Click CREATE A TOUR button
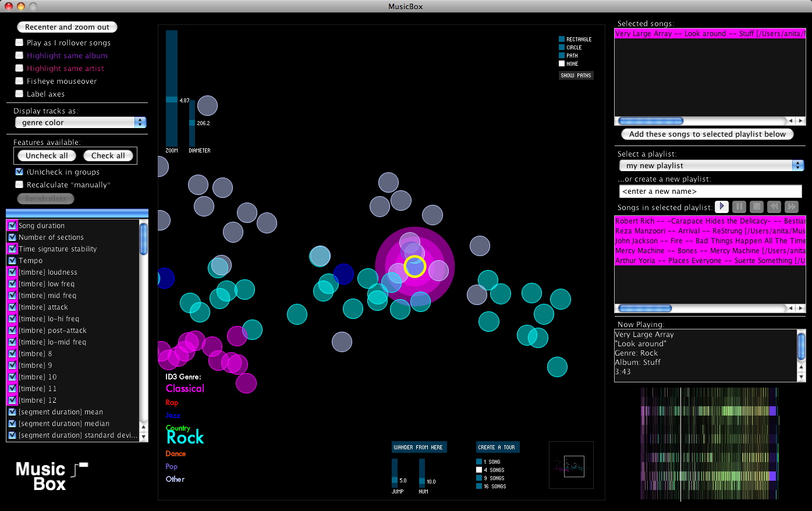The width and height of the screenshot is (812, 511). (x=498, y=447)
